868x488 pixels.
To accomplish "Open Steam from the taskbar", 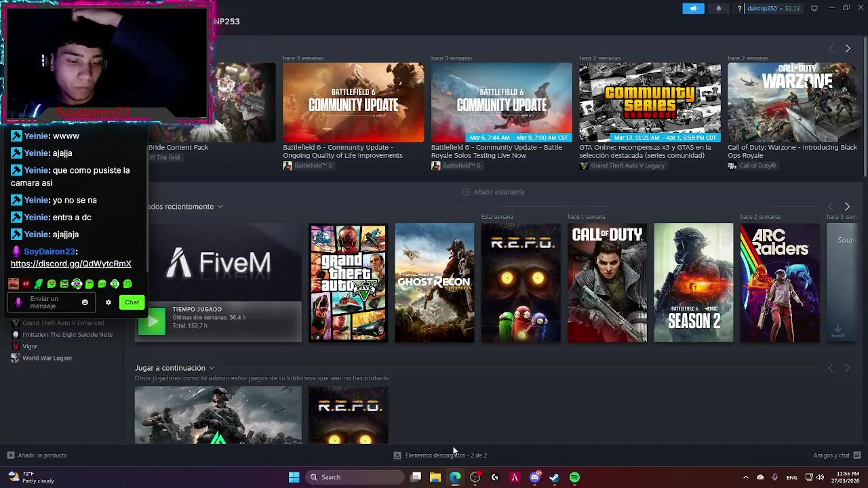I will click(x=554, y=477).
